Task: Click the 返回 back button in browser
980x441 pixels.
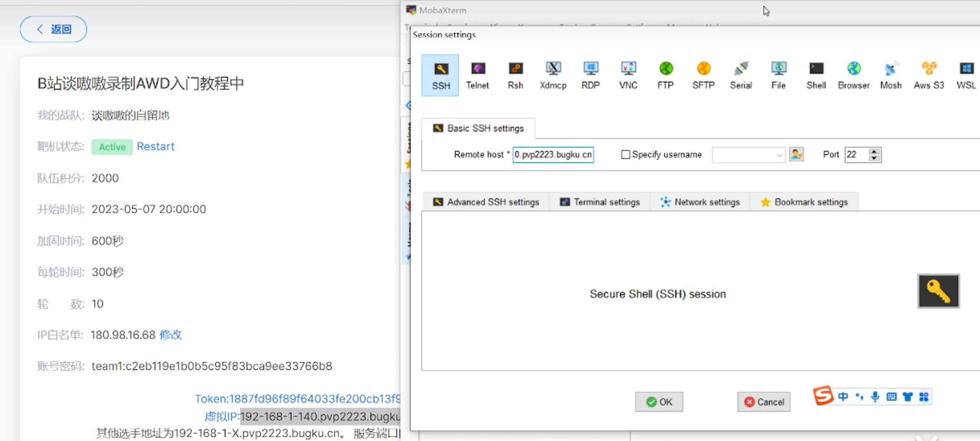Action: coord(54,29)
